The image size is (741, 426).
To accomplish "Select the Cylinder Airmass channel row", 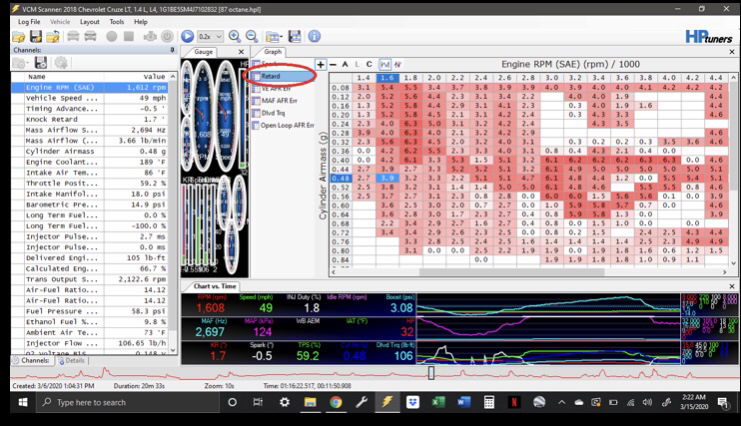I will point(90,151).
